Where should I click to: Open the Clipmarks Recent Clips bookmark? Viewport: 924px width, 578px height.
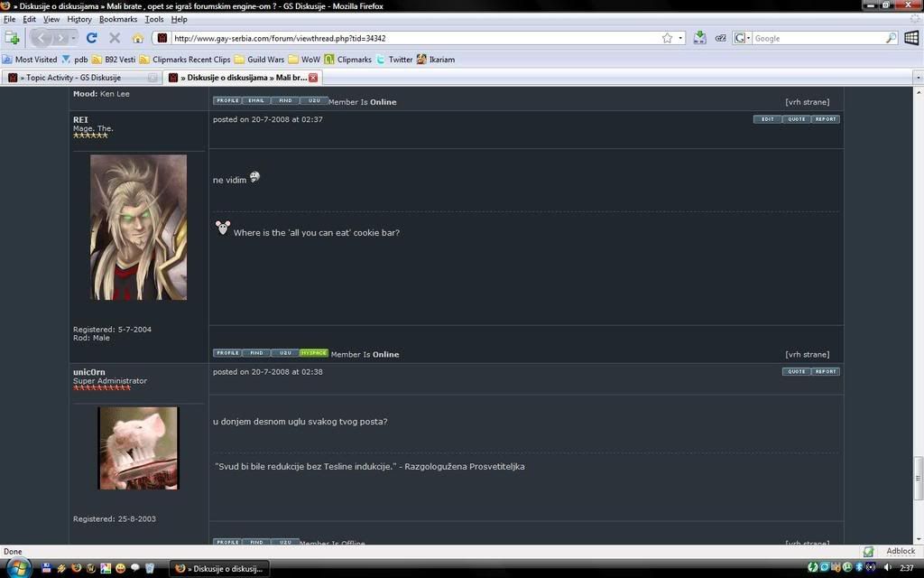click(x=185, y=60)
